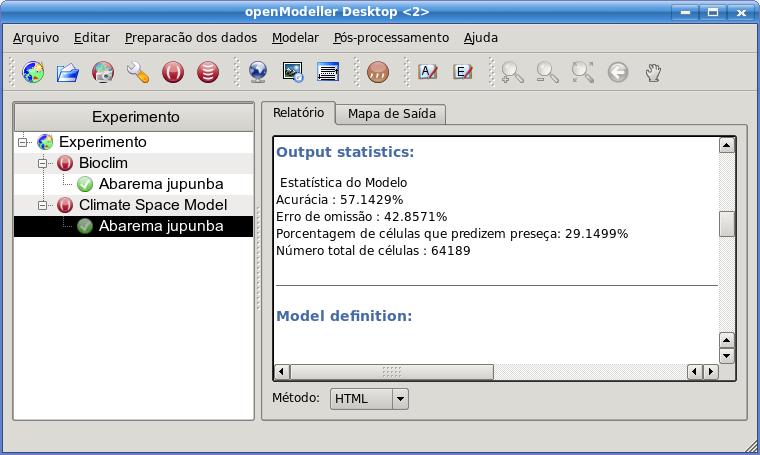Open the Preparacão dos dados menu
Viewport: 760px width, 455px height.
click(x=191, y=38)
